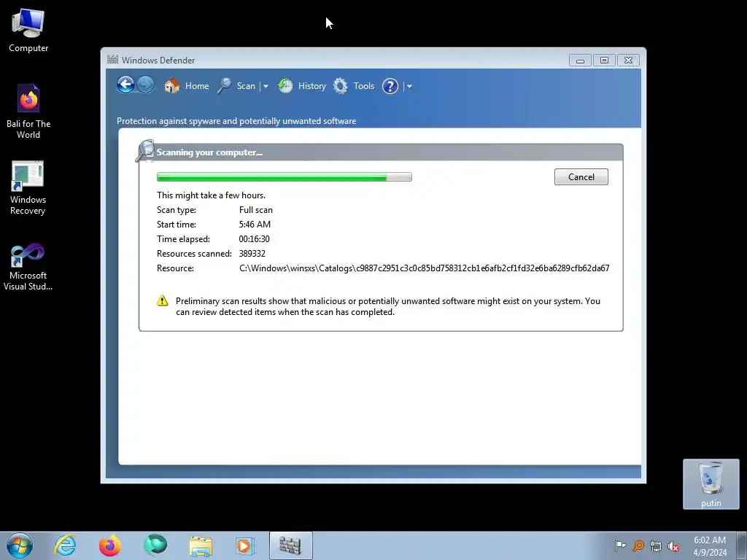Expand the Help options dropdown arrow
747x560 pixels.
click(409, 87)
